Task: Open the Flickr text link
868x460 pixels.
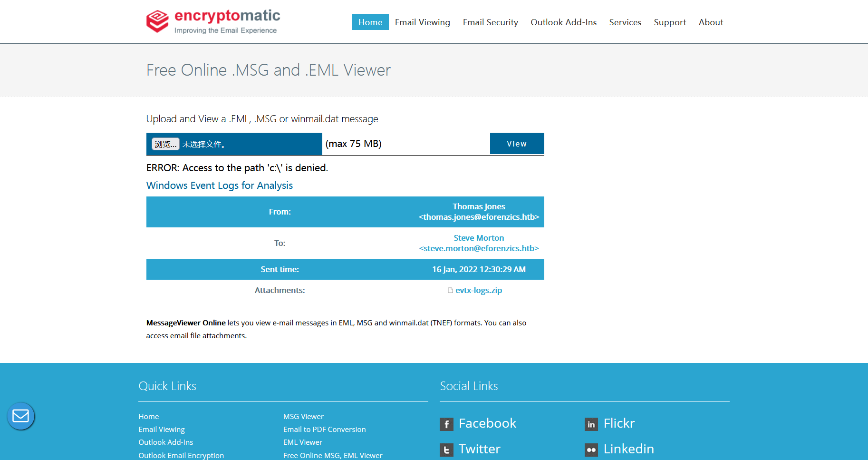Action: (619, 423)
